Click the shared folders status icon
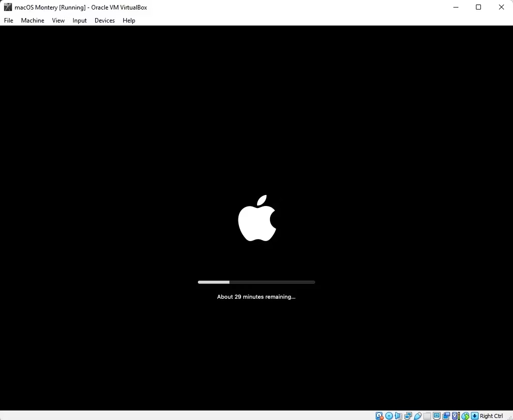The height and width of the screenshot is (420, 513). click(427, 416)
